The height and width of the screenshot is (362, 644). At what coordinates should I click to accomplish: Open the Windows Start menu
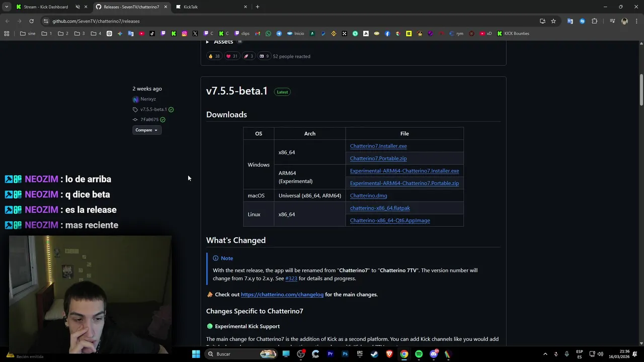(x=196, y=354)
